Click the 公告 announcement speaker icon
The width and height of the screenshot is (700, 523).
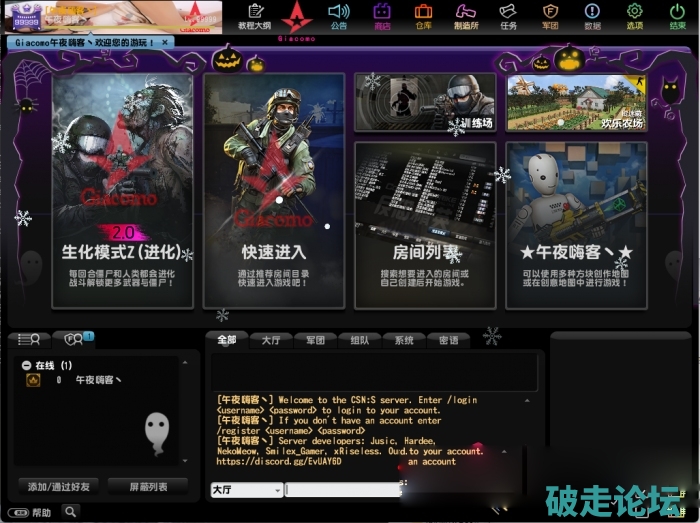(338, 15)
